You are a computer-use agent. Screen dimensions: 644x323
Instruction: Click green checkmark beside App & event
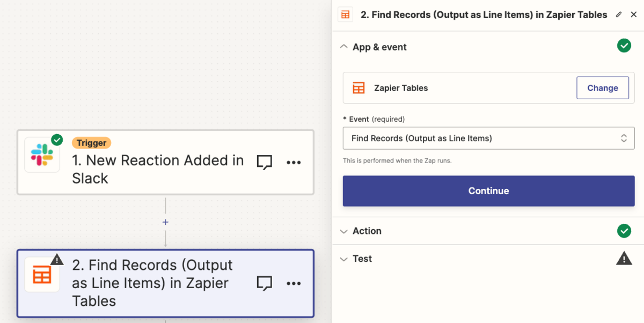point(624,46)
